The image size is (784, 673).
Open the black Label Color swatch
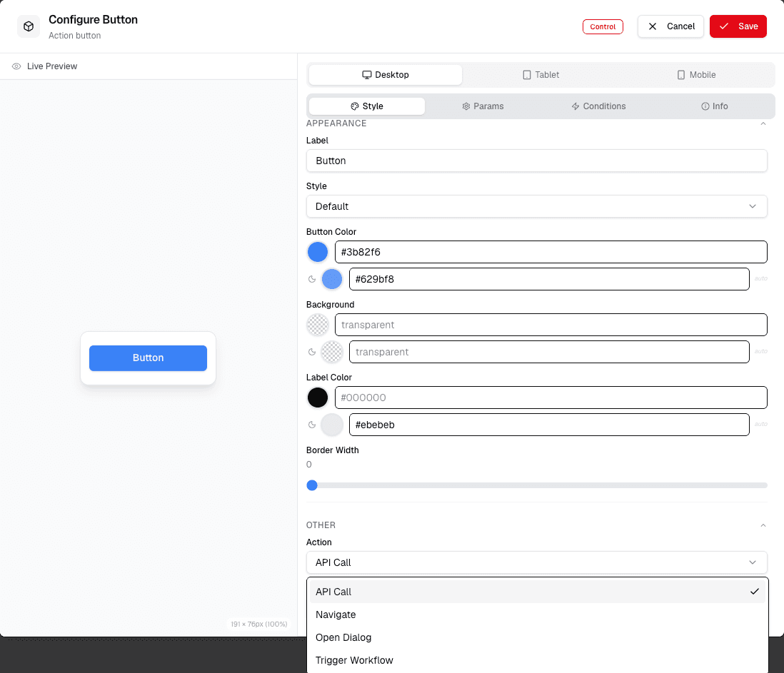[x=318, y=398]
